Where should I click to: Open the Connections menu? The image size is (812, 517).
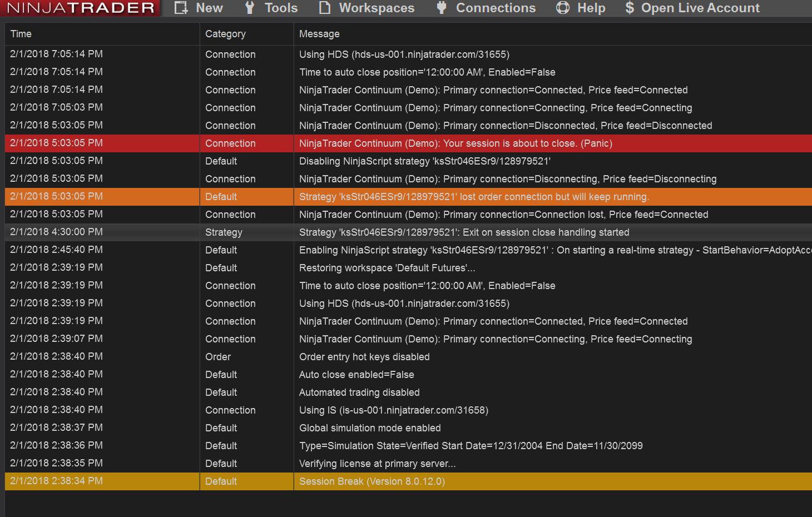point(496,8)
